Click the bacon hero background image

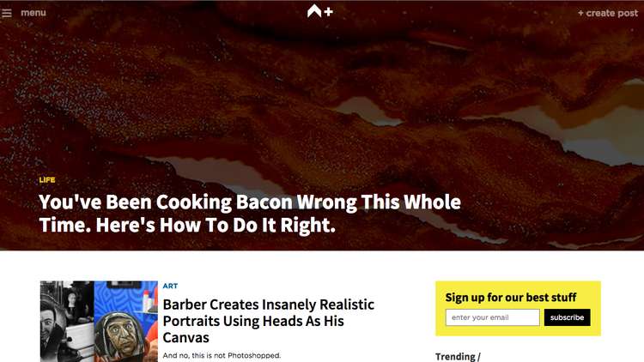[322, 103]
